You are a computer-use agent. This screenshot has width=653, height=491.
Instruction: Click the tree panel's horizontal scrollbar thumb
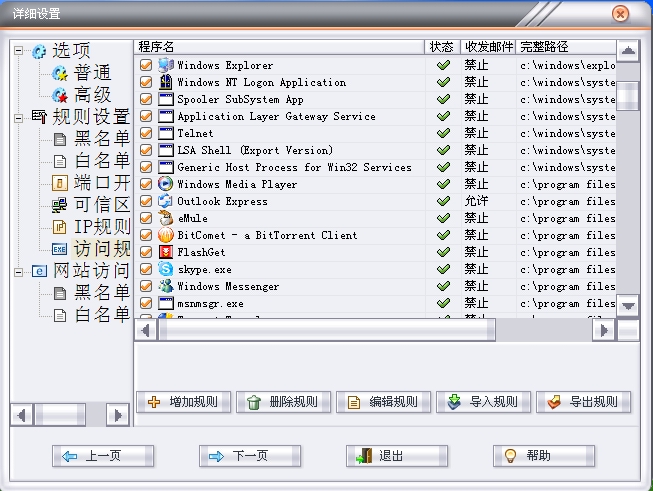[61, 415]
